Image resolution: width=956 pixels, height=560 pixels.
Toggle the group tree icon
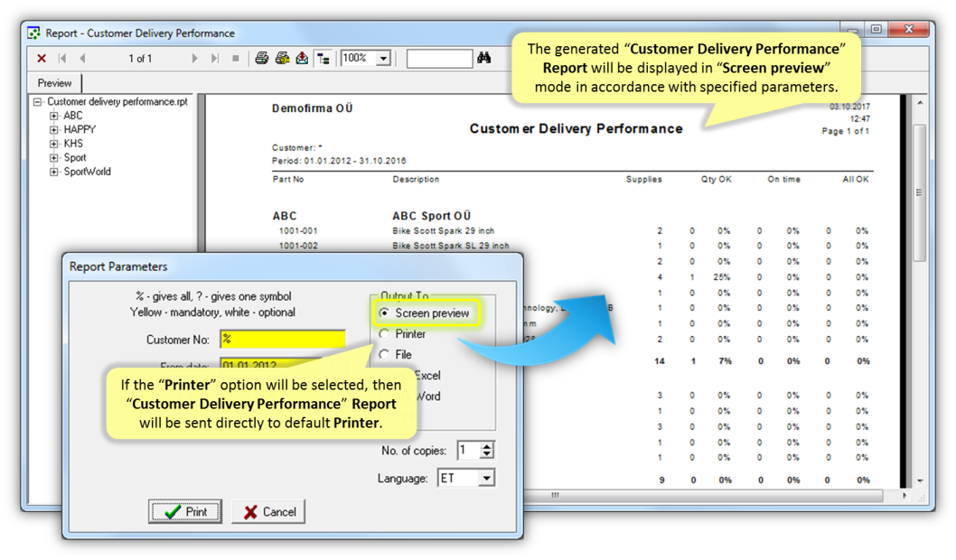coord(323,59)
